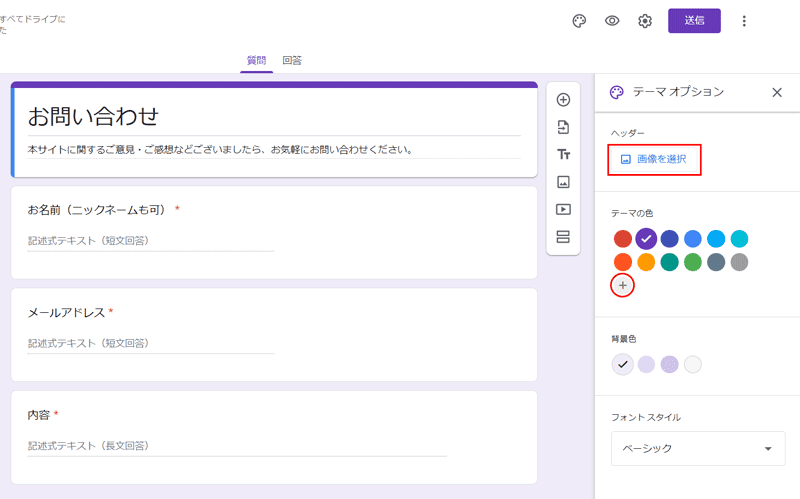Insert an image via sidebar icon
Image resolution: width=800 pixels, height=499 pixels.
tap(563, 182)
